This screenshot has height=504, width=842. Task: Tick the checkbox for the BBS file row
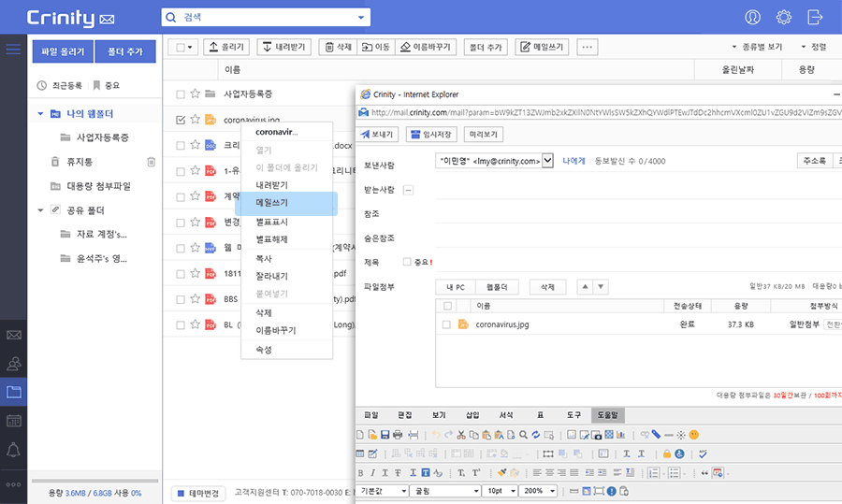(x=181, y=299)
